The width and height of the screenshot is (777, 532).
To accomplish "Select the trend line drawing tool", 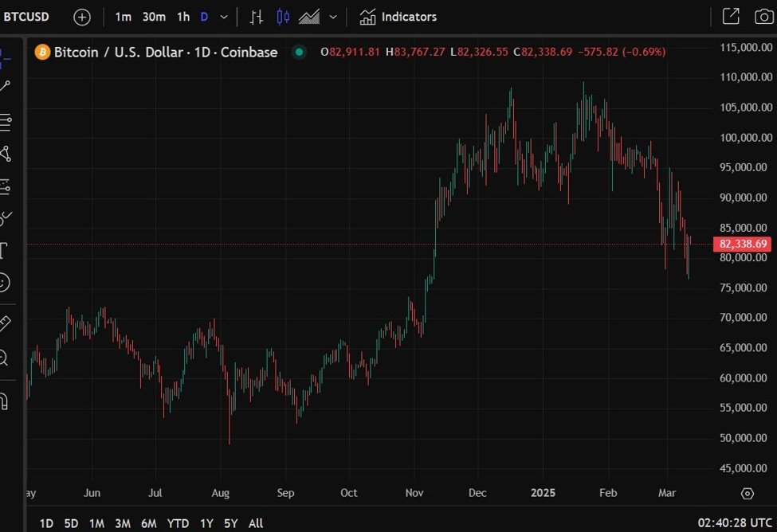I will pyautogui.click(x=5, y=86).
